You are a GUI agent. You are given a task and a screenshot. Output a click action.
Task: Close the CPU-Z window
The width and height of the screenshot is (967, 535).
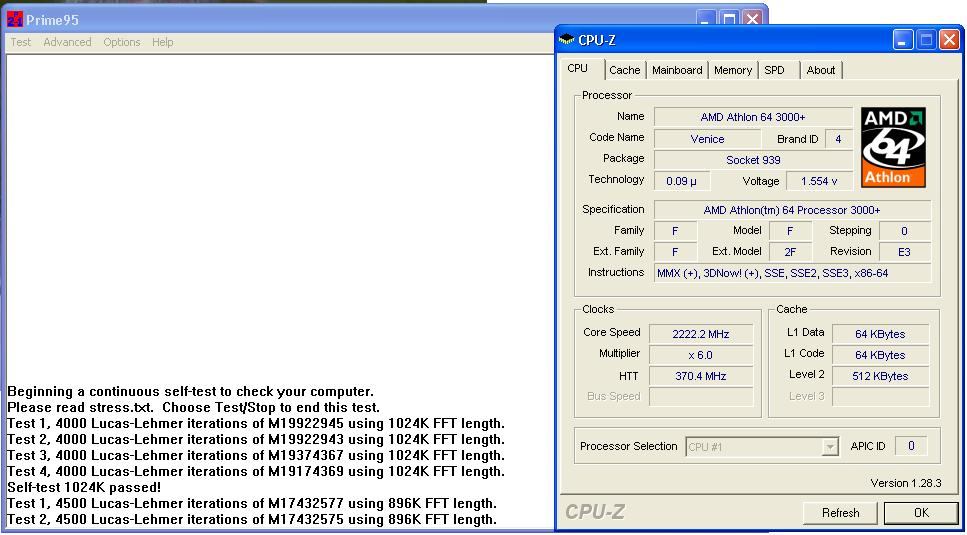click(949, 40)
